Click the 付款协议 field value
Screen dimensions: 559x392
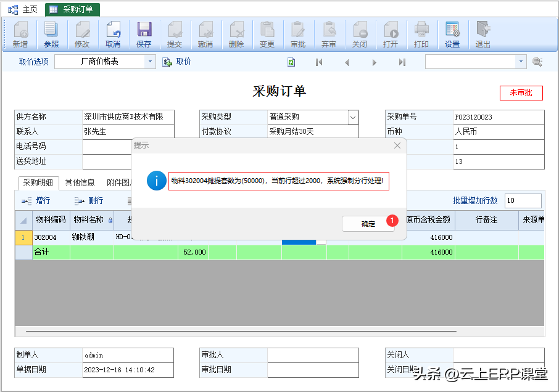point(313,132)
